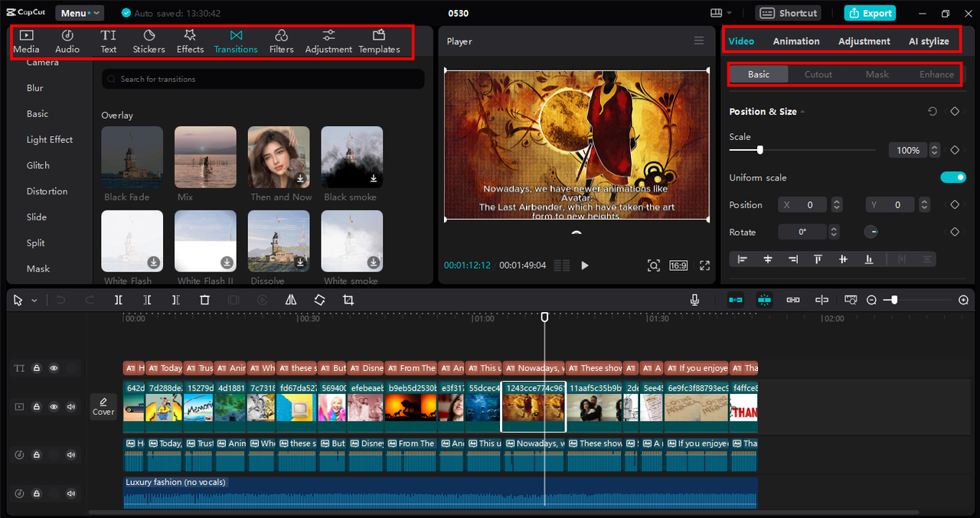Image resolution: width=980 pixels, height=518 pixels.
Task: Open the Audio panel
Action: coord(67,41)
